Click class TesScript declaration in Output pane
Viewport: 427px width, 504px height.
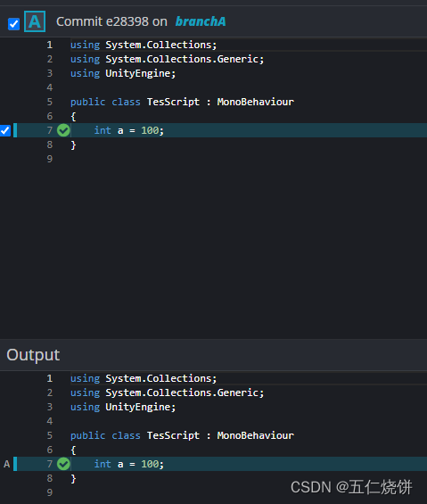click(182, 436)
